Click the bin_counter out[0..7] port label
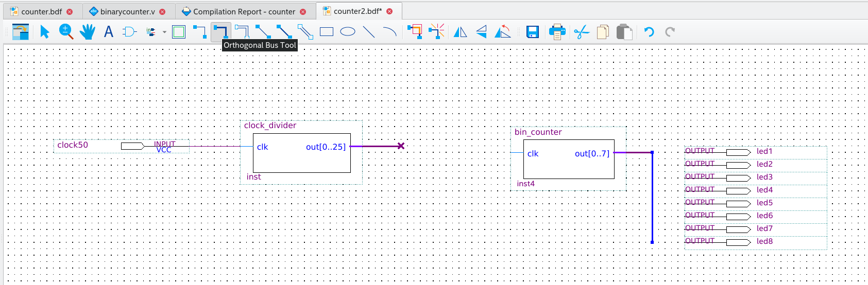The height and width of the screenshot is (285, 868). 592,154
